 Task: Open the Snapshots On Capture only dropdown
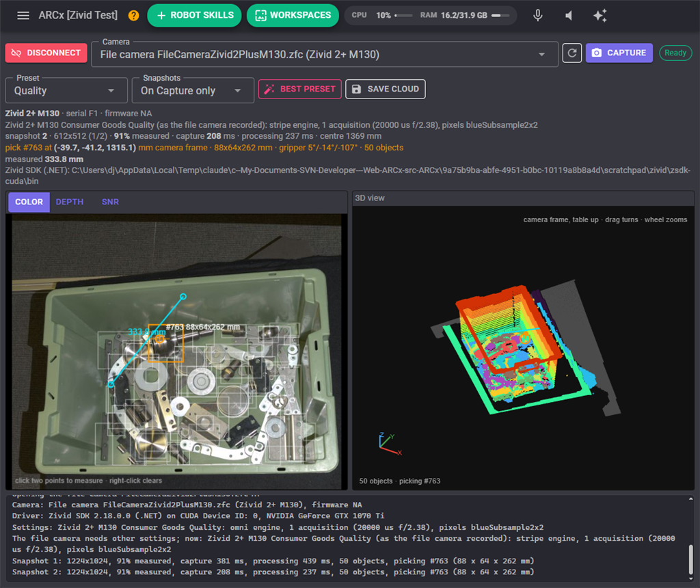click(193, 91)
